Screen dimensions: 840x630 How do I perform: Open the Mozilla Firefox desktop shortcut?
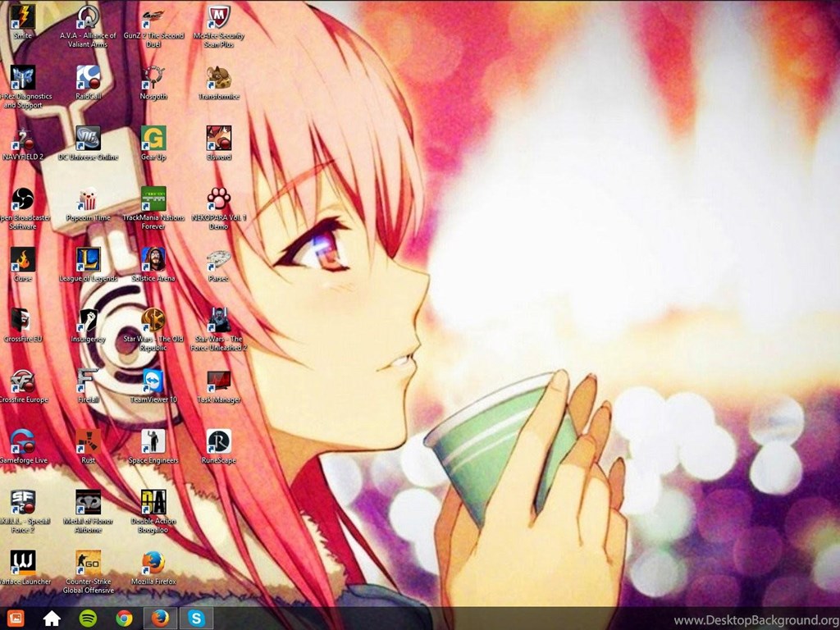(x=153, y=562)
